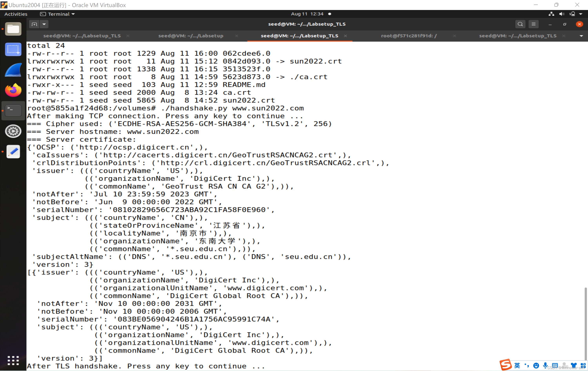Launch Firefox from the dock
Viewport: 588px width, 371px height.
coord(13,90)
